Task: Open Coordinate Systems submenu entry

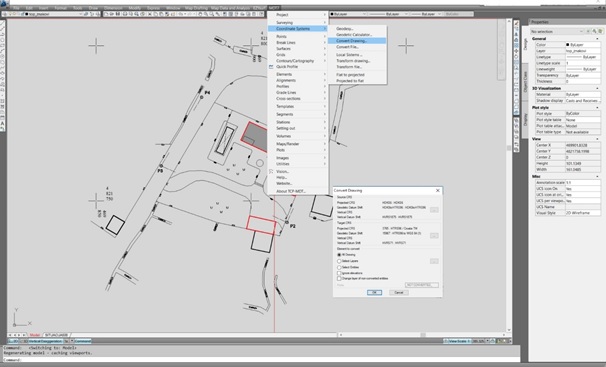Action: coord(298,29)
